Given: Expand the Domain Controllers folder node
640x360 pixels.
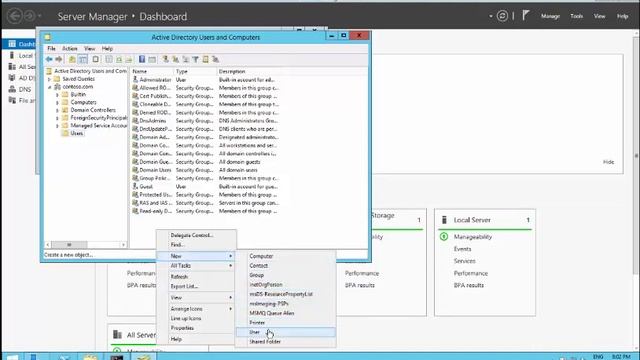Looking at the screenshot, I should [x=57, y=110].
